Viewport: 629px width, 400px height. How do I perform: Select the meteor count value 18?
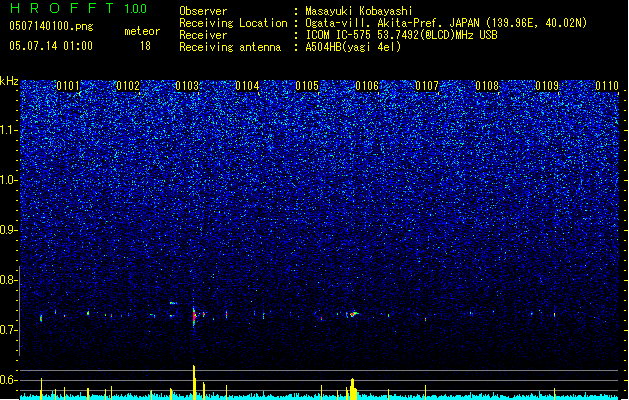click(x=145, y=46)
